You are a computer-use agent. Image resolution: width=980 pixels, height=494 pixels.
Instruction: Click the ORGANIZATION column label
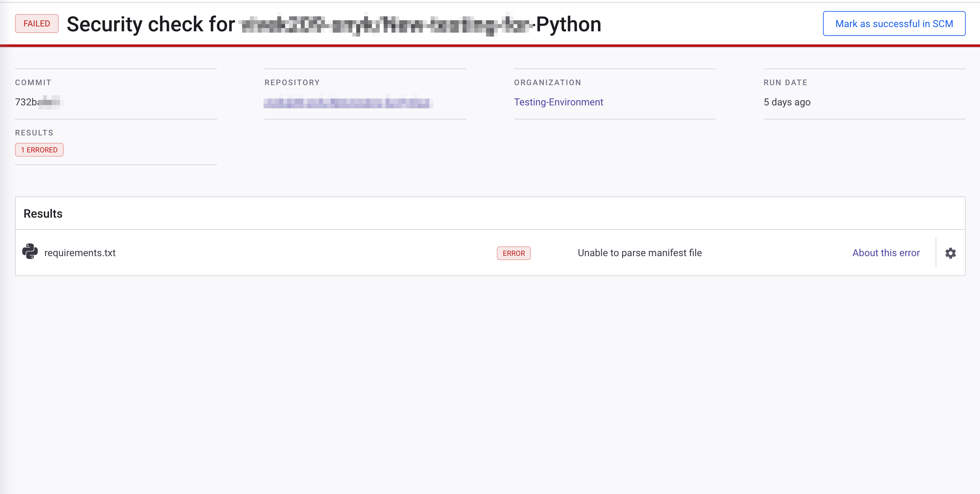coord(547,83)
